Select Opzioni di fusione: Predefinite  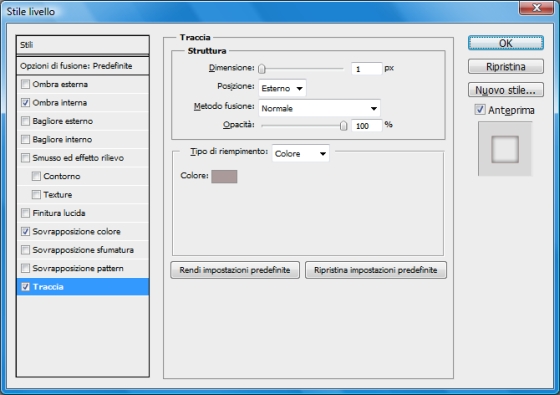point(82,66)
